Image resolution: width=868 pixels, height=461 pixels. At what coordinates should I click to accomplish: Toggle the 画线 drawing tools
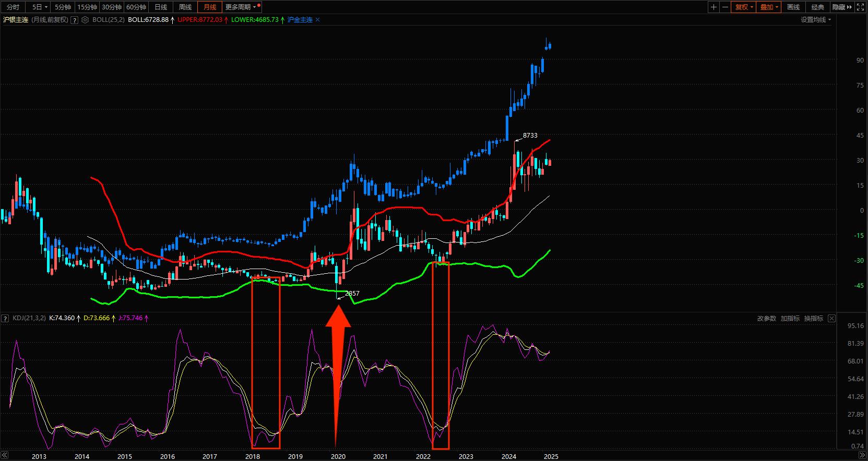[x=793, y=7]
